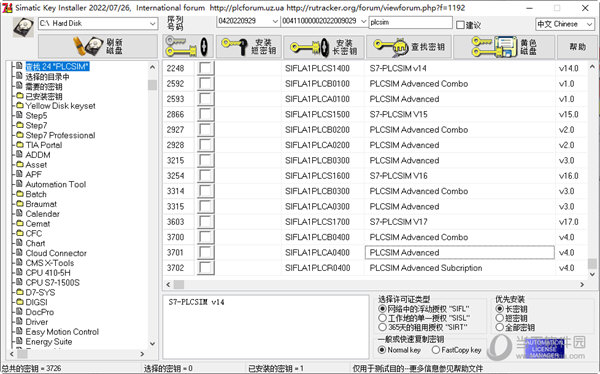
Task: Open Yellow Disk keyset folder
Action: [60, 106]
